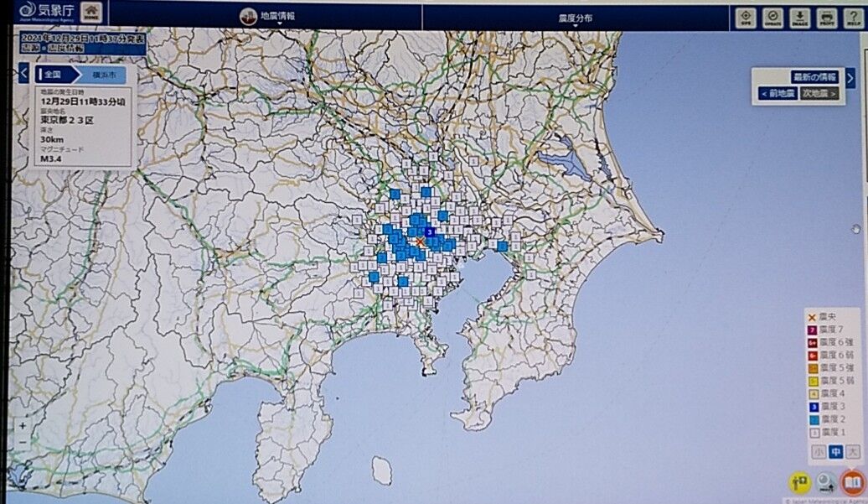Click the dark blue intensity 3 marker on the map

430,231
